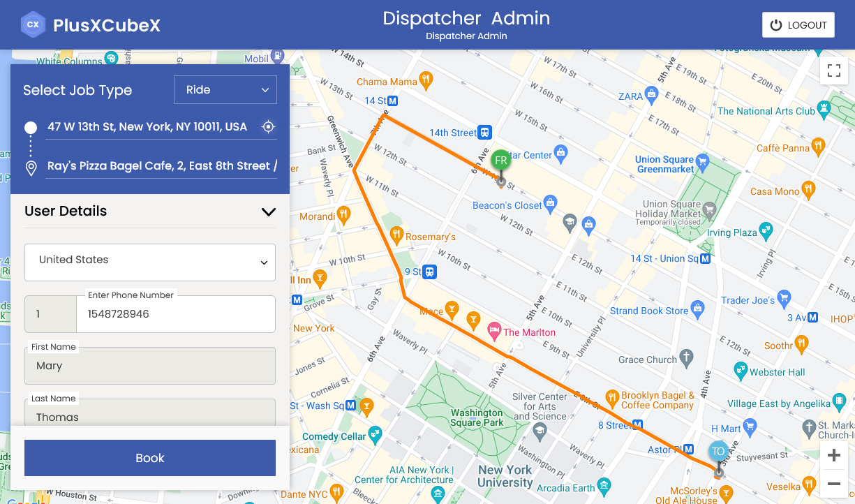Click the Grace Church pin
855x504 pixels.
(686, 357)
